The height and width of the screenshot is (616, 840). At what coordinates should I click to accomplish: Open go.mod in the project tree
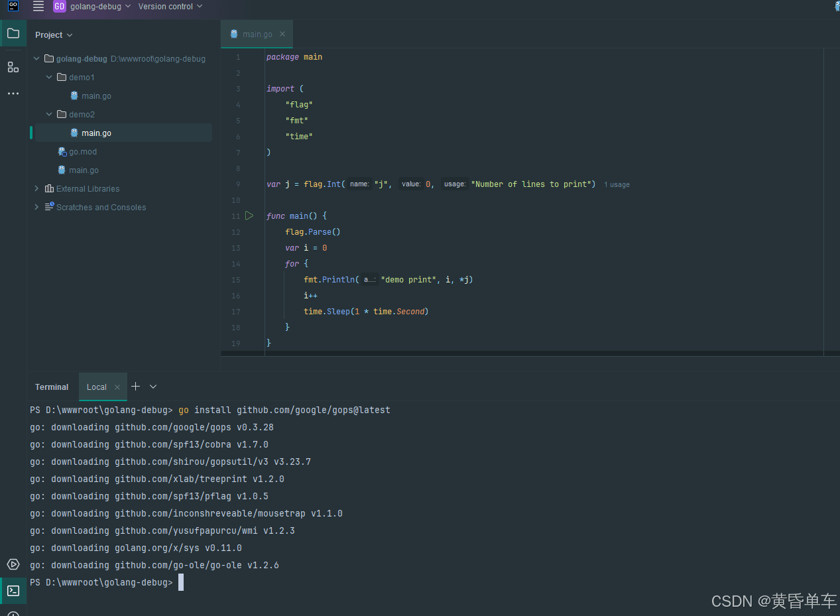[82, 152]
